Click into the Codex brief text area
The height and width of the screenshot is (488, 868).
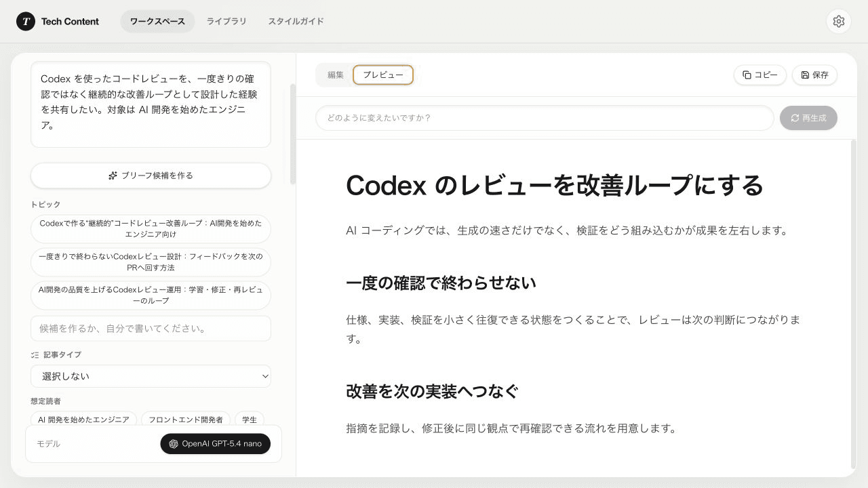click(x=151, y=104)
